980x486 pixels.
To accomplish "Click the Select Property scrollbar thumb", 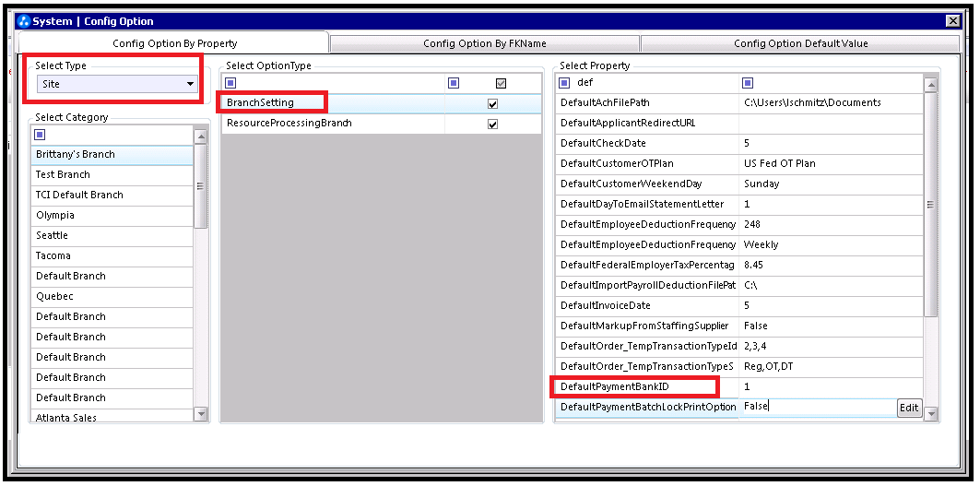I will [x=930, y=205].
